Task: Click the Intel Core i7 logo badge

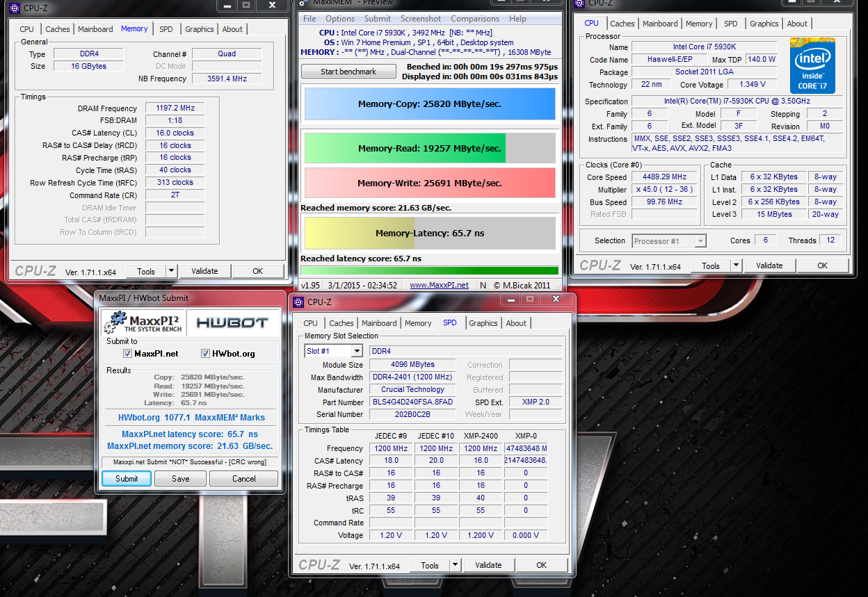Action: (x=812, y=66)
